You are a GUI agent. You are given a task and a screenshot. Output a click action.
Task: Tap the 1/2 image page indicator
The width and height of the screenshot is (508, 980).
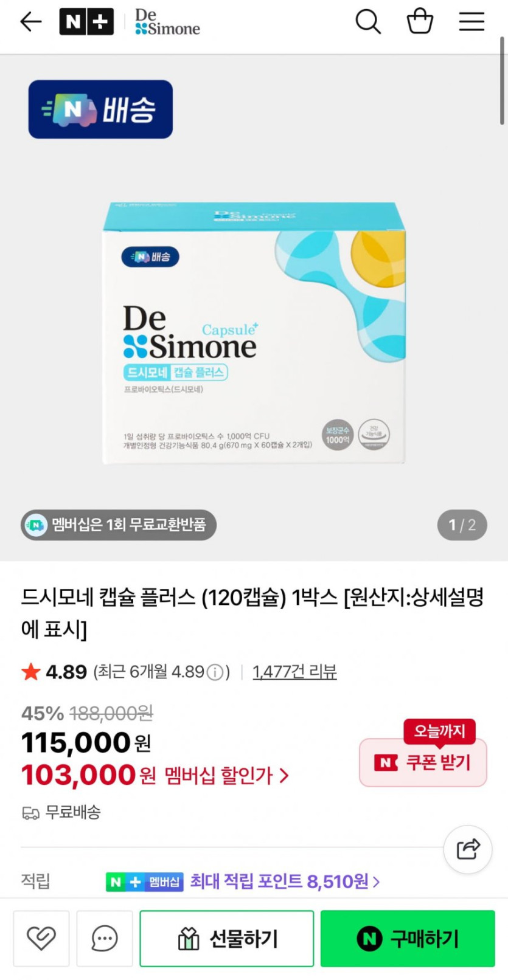(462, 525)
